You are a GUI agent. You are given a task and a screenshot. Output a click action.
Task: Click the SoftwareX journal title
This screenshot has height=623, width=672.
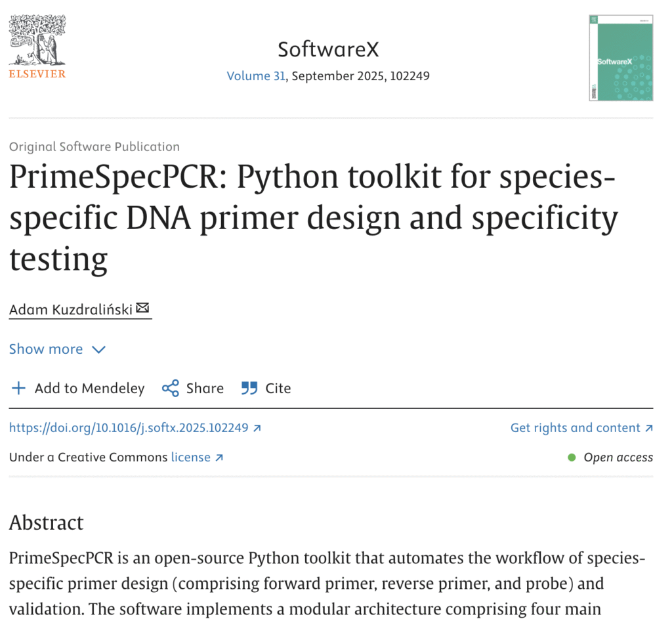point(327,49)
